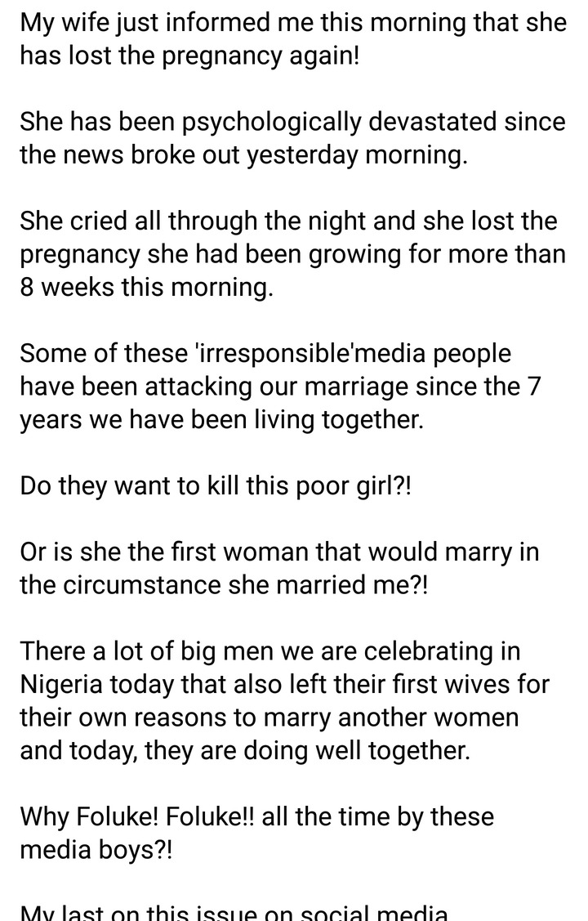Click the text '8 weeks this morning.'

pyautogui.click(x=147, y=287)
